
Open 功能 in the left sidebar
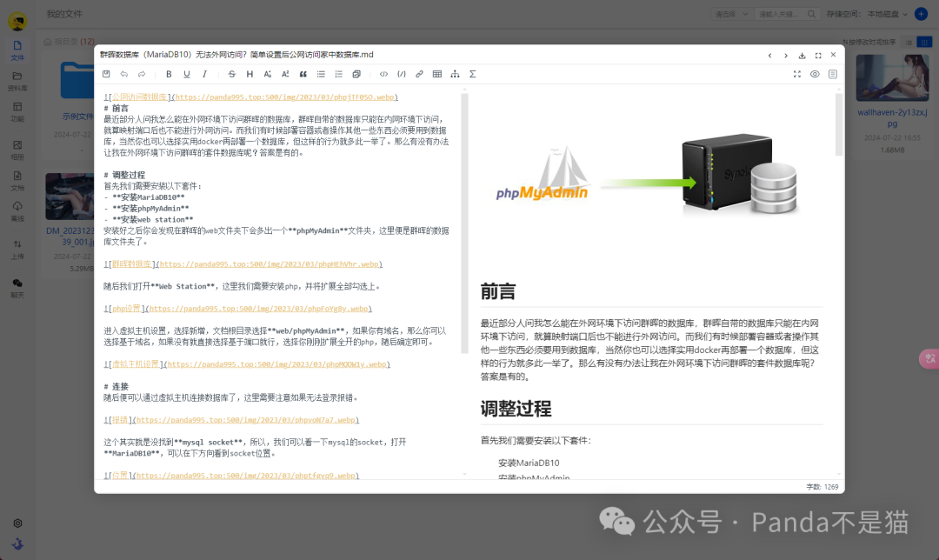pyautogui.click(x=17, y=112)
